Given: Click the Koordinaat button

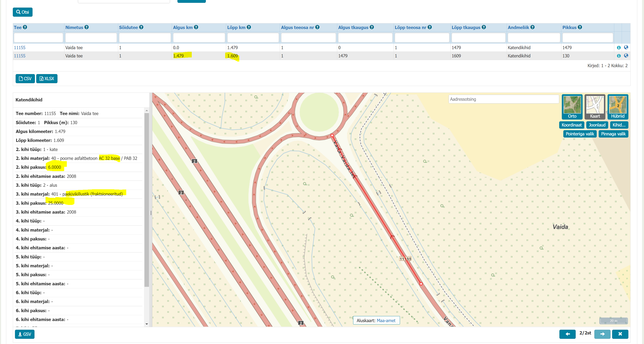Looking at the screenshot, I should 572,125.
